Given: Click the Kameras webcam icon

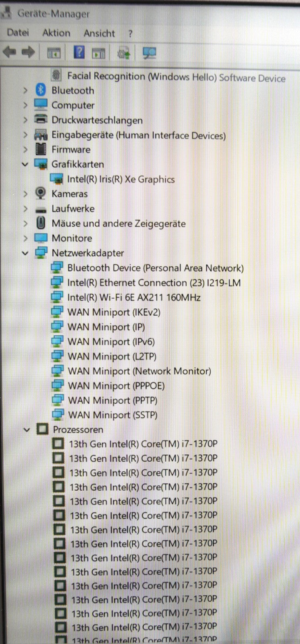Looking at the screenshot, I should click(x=41, y=193).
